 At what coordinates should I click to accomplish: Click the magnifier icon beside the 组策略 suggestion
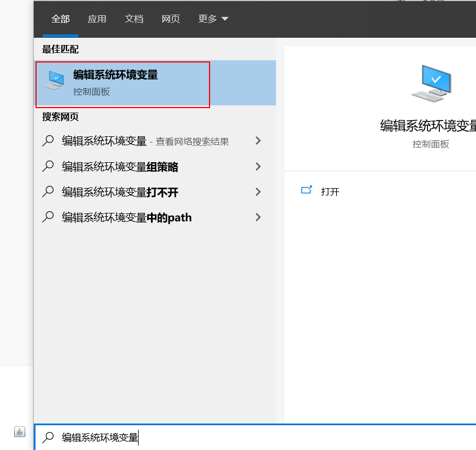tap(48, 166)
